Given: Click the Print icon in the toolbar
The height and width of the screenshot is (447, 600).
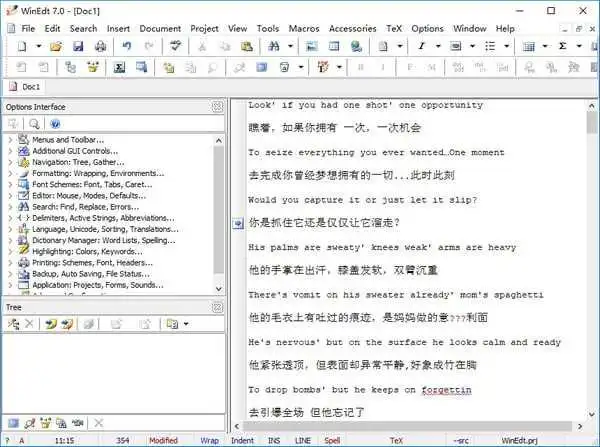Looking at the screenshot, I should tap(101, 46).
